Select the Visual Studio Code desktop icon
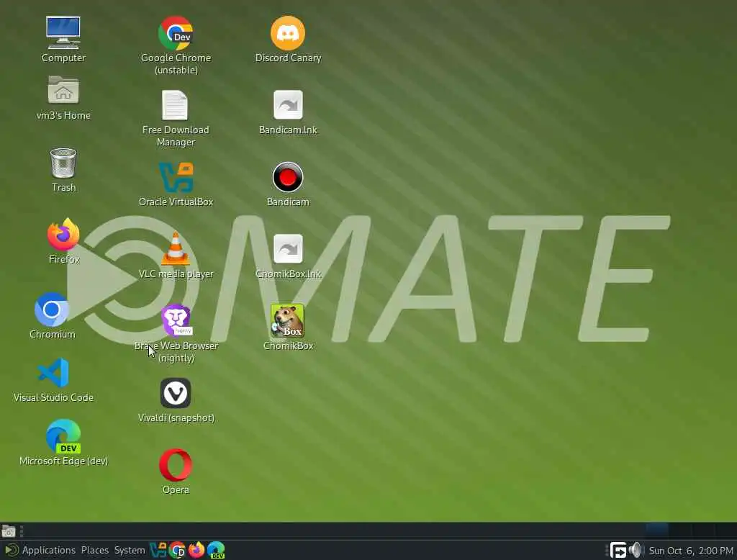737x560 pixels. [53, 373]
